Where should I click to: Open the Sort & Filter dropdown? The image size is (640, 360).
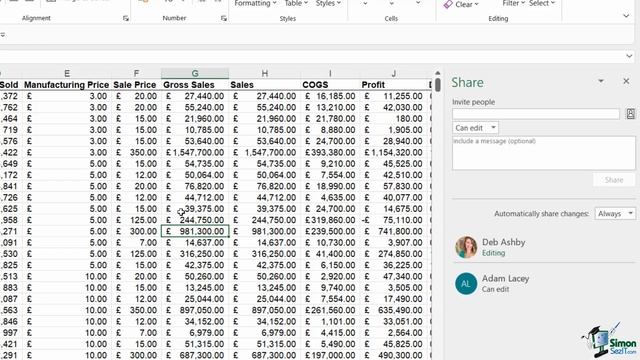522,3
